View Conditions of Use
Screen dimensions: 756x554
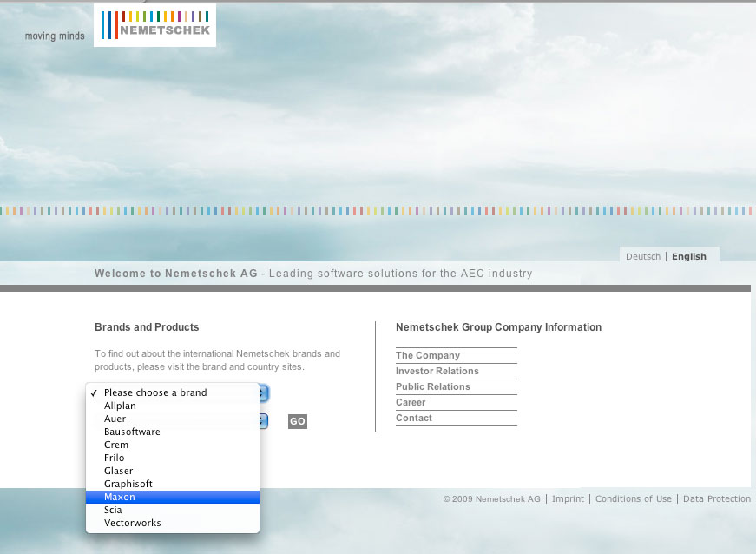coord(634,498)
